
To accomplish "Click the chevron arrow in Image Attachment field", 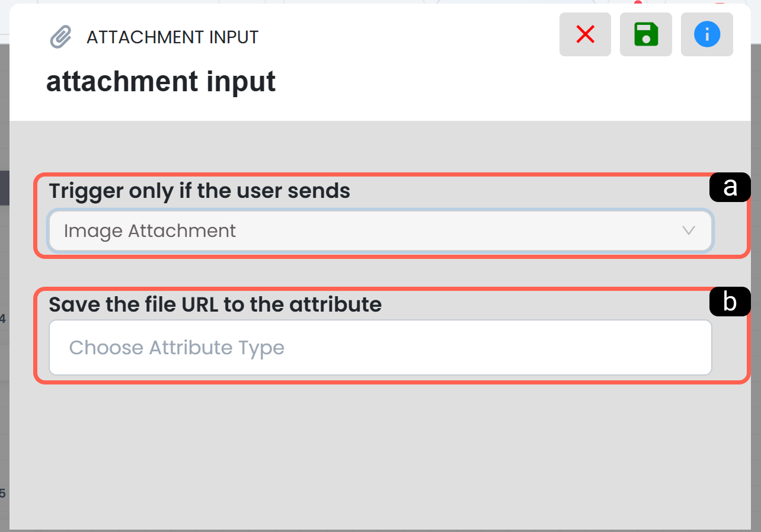I will click(688, 230).
